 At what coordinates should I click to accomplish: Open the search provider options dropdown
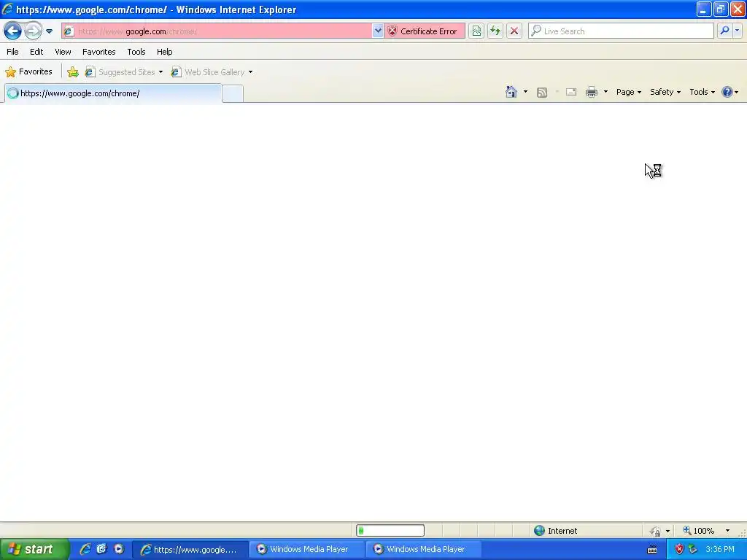click(x=738, y=31)
